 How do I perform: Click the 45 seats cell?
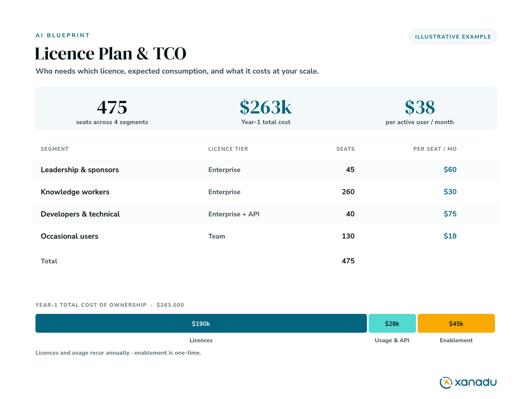[x=350, y=170]
